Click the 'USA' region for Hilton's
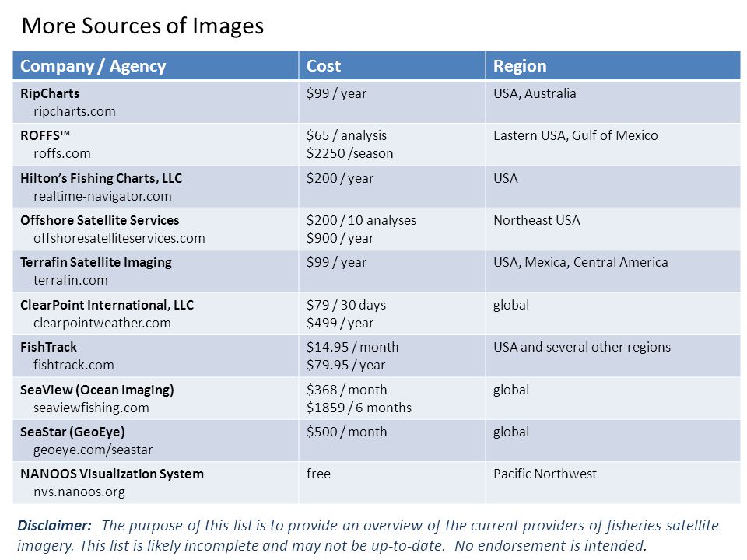 [x=506, y=179]
